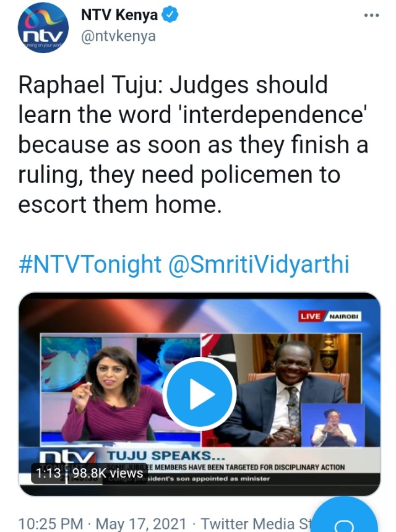
Task: Open the @SmritiVidyarthi mention
Action: 259,264
